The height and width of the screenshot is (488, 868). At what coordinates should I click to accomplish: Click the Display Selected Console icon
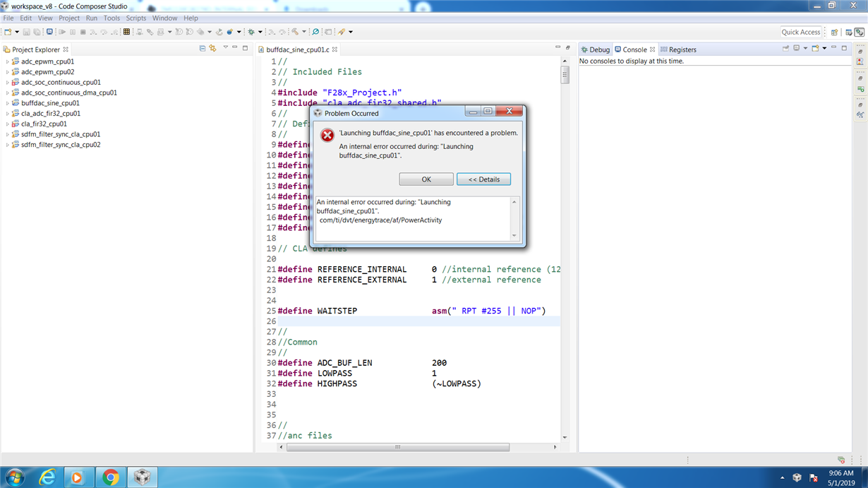coord(796,48)
